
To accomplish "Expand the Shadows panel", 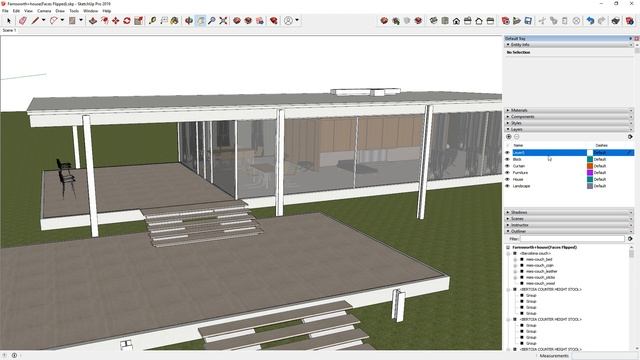I will 569,212.
